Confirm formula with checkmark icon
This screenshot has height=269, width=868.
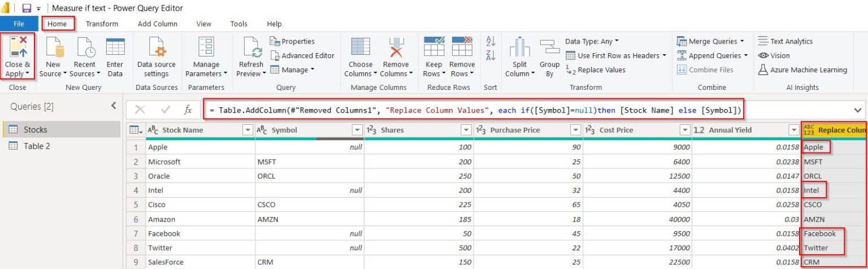point(166,110)
